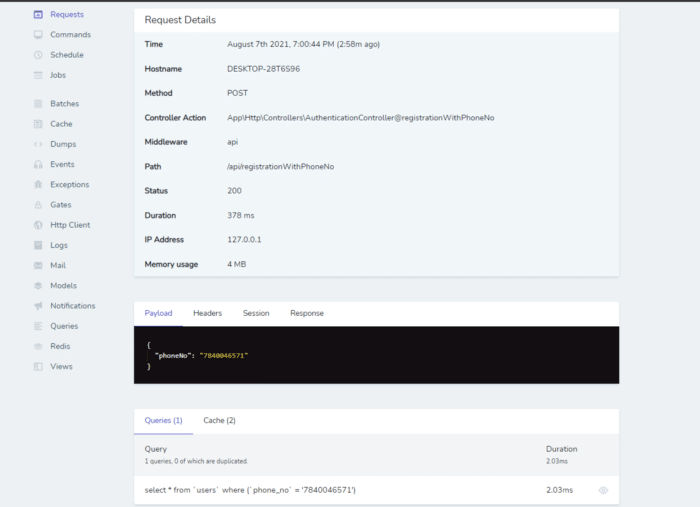This screenshot has width=700, height=507.
Task: Open Mail from the sidebar
Action: (58, 266)
